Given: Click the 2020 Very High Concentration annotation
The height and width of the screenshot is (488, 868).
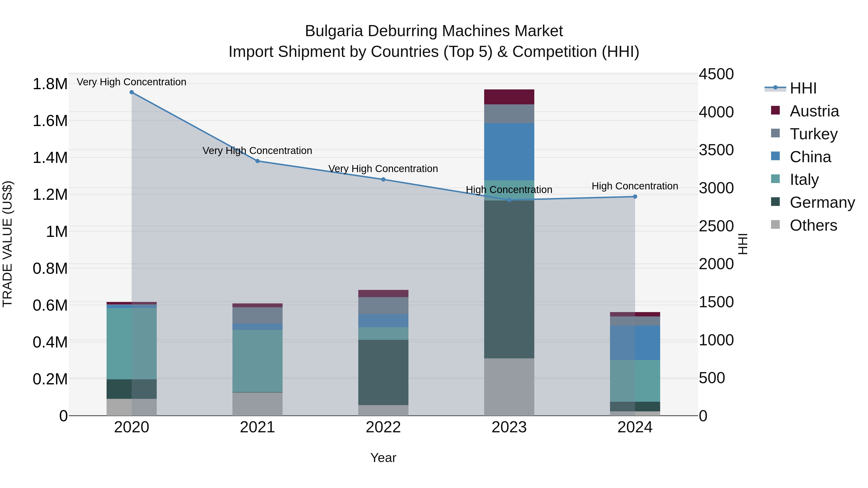Looking at the screenshot, I should (131, 82).
